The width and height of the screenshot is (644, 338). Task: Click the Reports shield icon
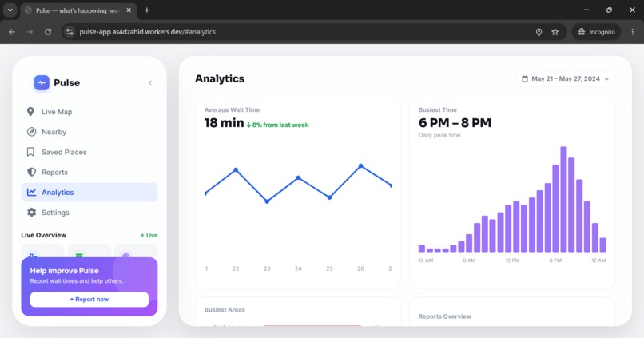31,172
